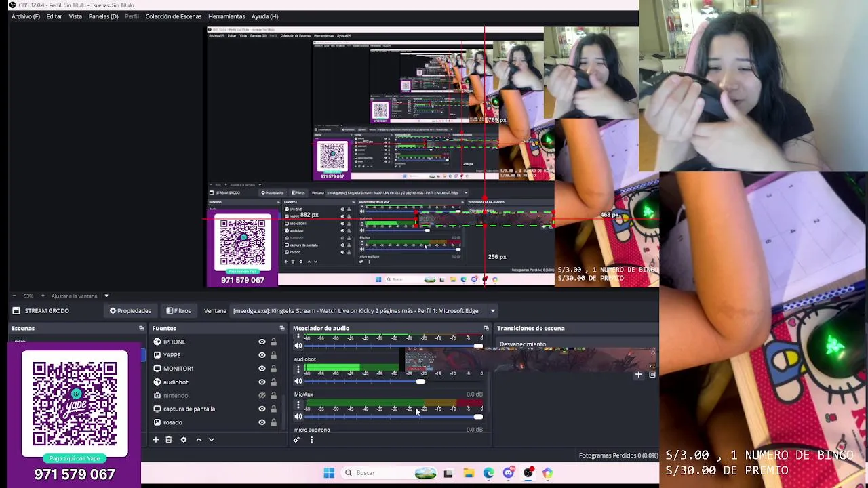Add a new source with the plus icon

tap(155, 440)
